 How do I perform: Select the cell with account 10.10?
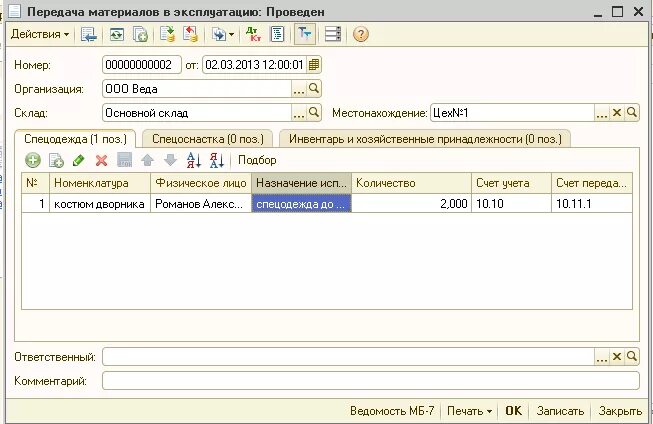(511, 204)
